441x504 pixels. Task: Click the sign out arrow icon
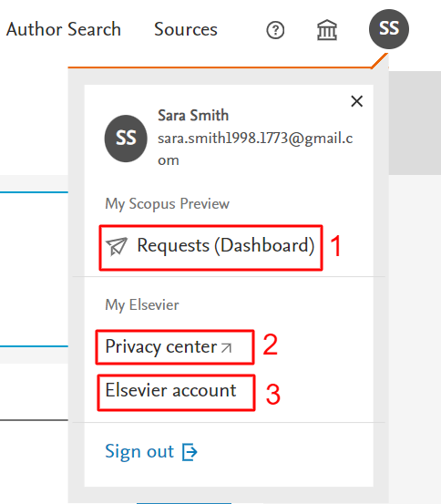(x=190, y=452)
